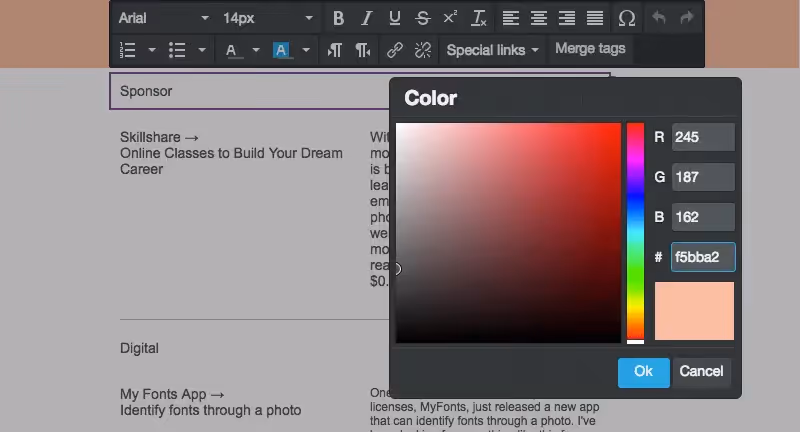
Task: Click the Sponsor heading text box
Action: coord(250,91)
